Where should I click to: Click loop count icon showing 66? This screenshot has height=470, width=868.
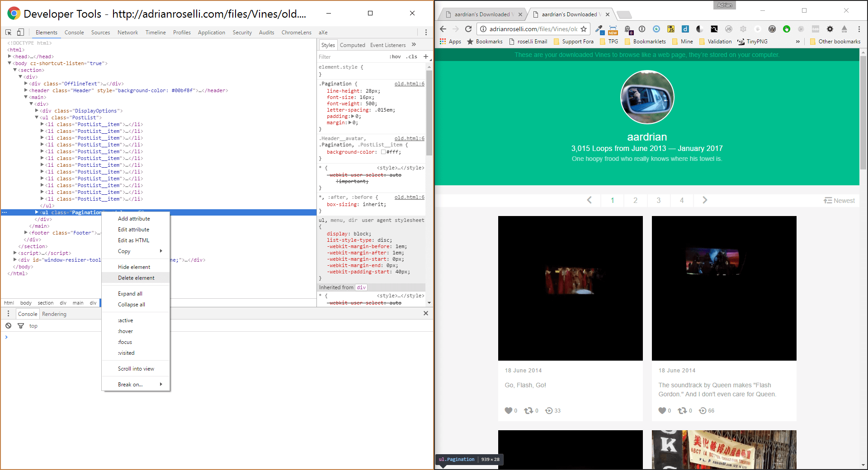point(703,411)
